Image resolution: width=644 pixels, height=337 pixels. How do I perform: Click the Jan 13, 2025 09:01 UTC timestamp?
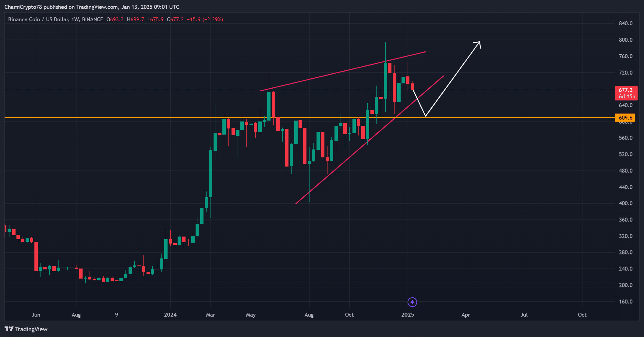(x=150, y=7)
